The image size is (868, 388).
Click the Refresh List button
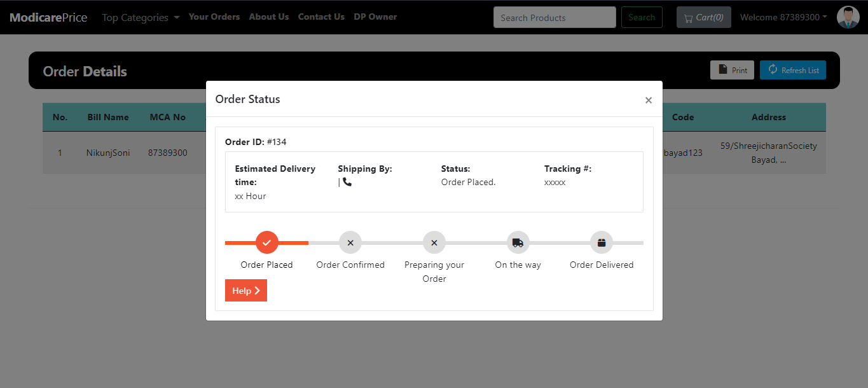(793, 70)
